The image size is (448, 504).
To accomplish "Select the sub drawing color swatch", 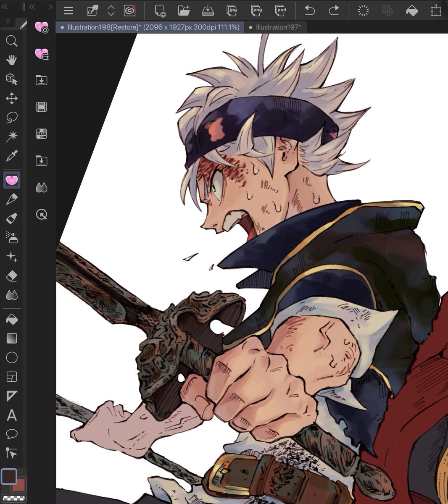I will click(x=20, y=485).
